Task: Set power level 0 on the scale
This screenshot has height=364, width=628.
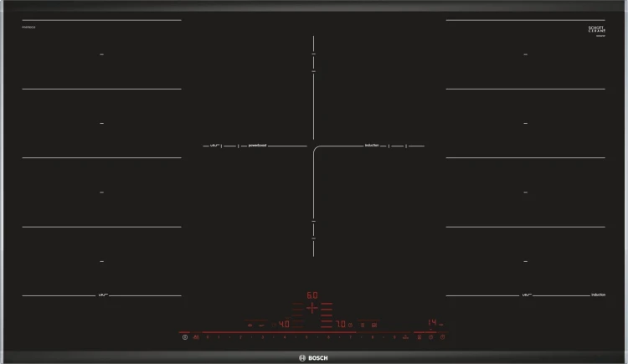Action: pyautogui.click(x=208, y=337)
